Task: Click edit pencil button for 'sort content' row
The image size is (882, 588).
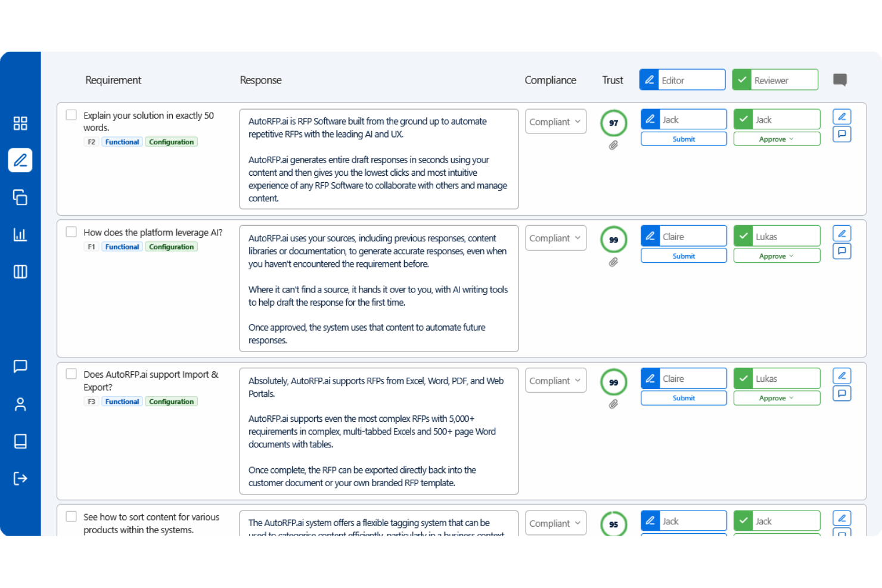Action: click(842, 518)
